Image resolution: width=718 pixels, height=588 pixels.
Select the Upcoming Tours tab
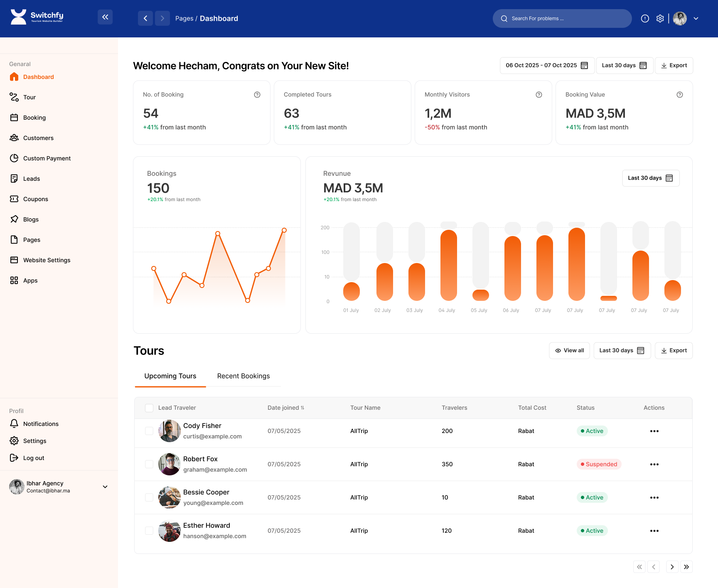coord(170,376)
